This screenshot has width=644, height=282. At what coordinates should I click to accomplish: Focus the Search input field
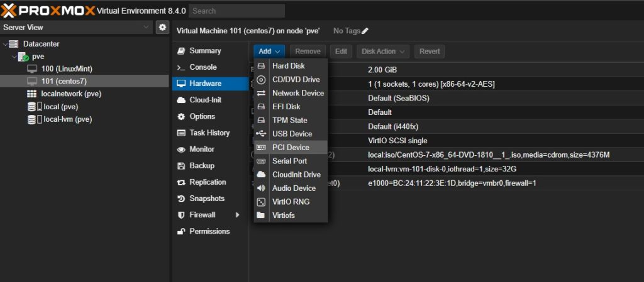pyautogui.click(x=236, y=11)
